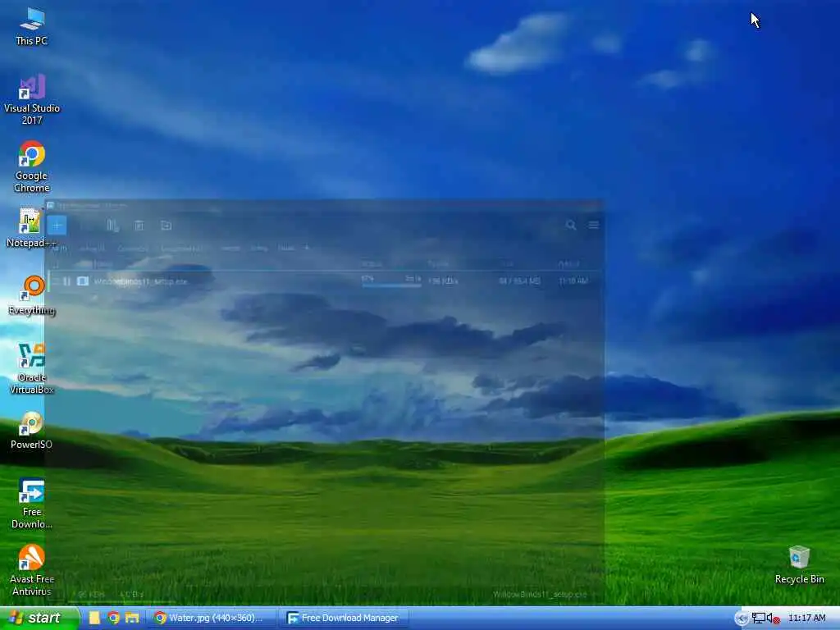
Task: Select the Notepad++ desktop shortcut
Action: (31, 228)
